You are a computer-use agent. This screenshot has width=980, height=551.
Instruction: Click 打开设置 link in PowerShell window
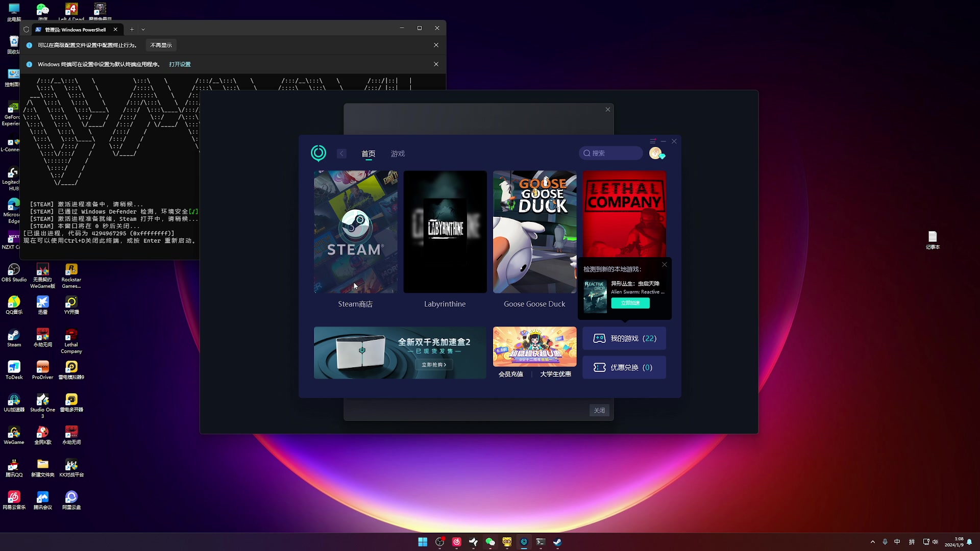tap(180, 64)
